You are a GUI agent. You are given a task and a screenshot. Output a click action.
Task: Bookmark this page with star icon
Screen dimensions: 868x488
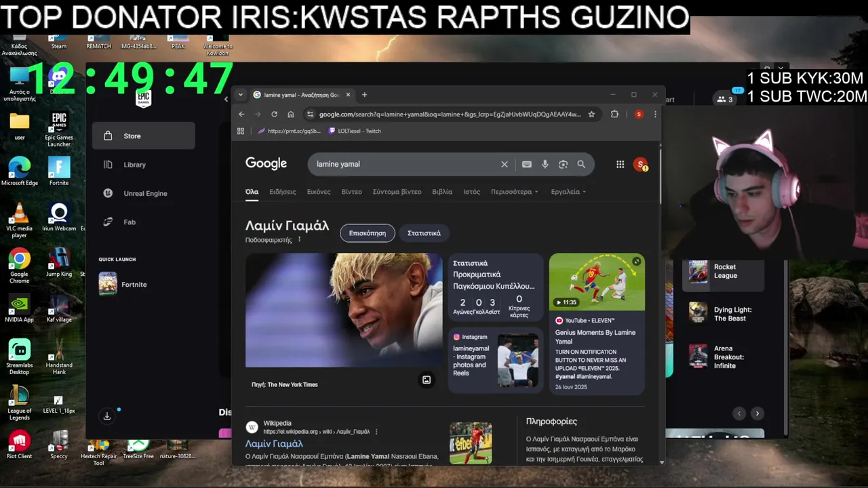click(591, 115)
